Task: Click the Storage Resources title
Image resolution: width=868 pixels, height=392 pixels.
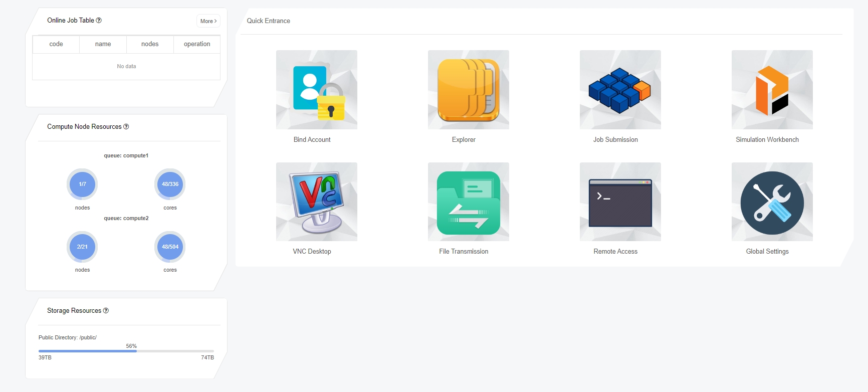Action: [74, 311]
